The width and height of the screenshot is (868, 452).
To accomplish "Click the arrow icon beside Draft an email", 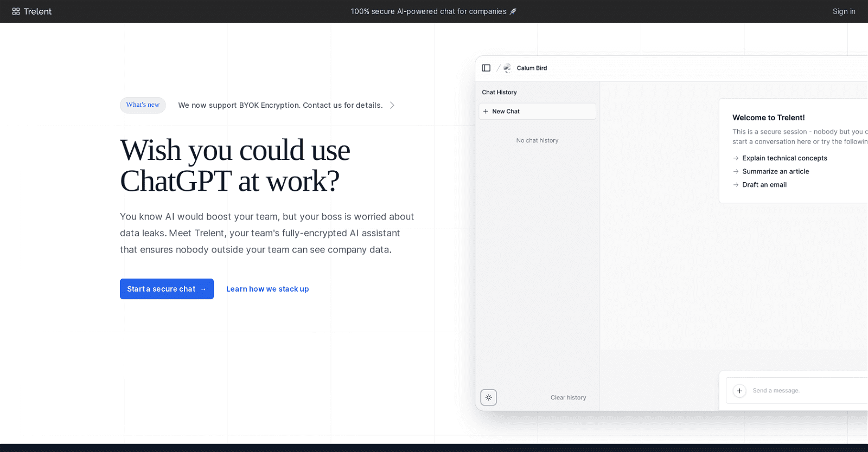I will coord(736,185).
